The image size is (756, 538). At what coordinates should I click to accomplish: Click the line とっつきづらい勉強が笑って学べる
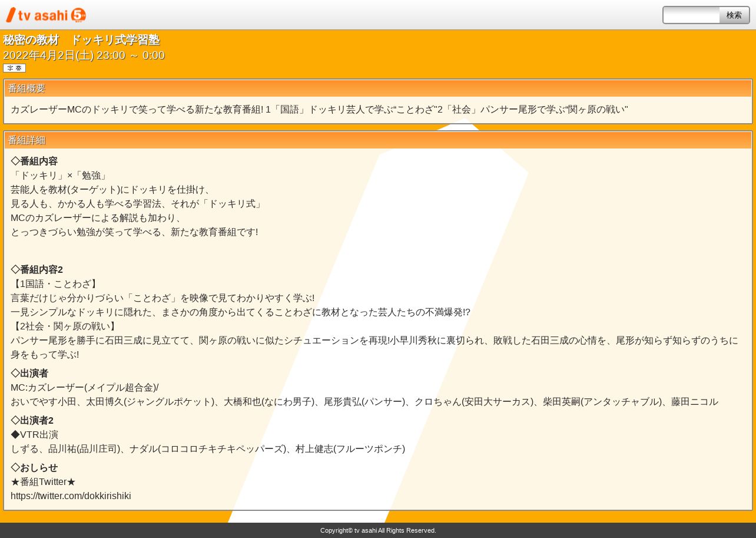(134, 232)
